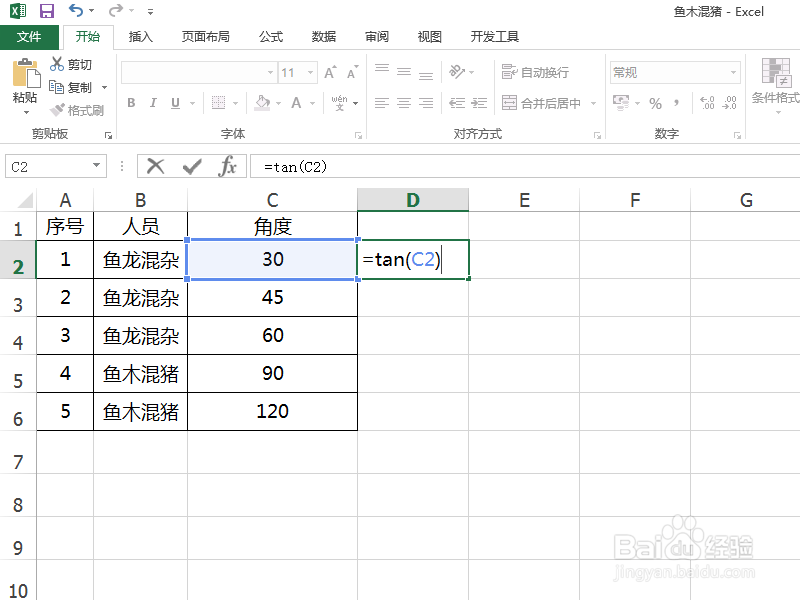Click the Comma Style icon
Image resolution: width=800 pixels, height=600 pixels.
[677, 103]
